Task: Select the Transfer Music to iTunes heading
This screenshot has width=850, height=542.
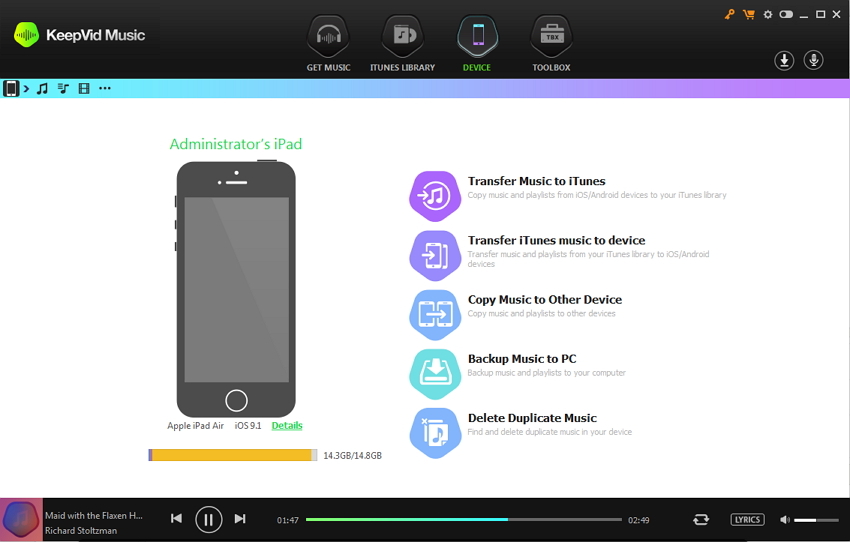Action: click(x=537, y=181)
